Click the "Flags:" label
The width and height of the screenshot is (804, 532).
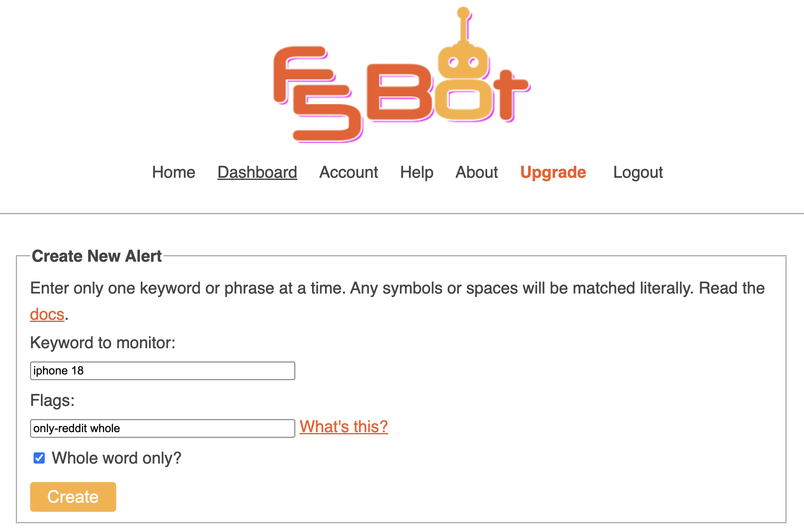tap(52, 400)
